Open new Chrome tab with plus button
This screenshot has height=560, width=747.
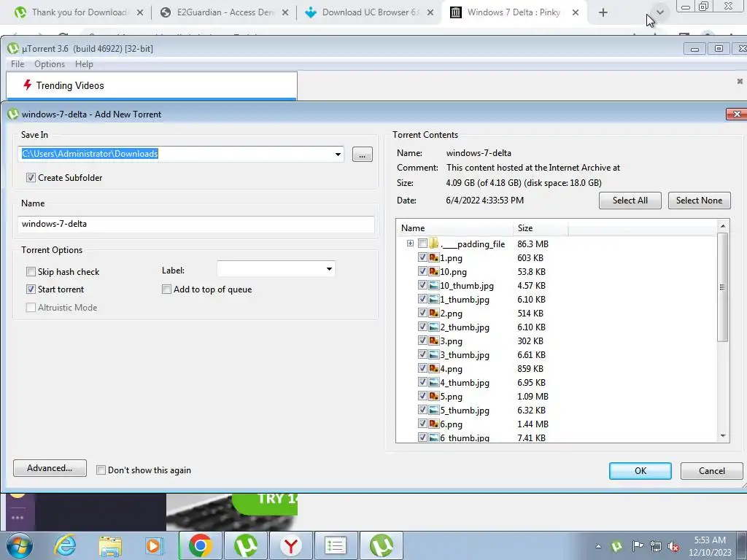pyautogui.click(x=603, y=12)
